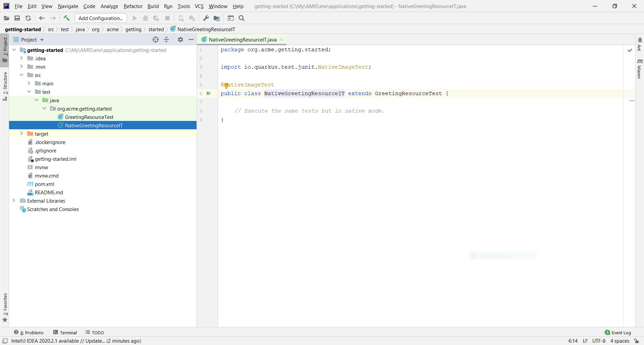Open Project panel settings gear

180,40
